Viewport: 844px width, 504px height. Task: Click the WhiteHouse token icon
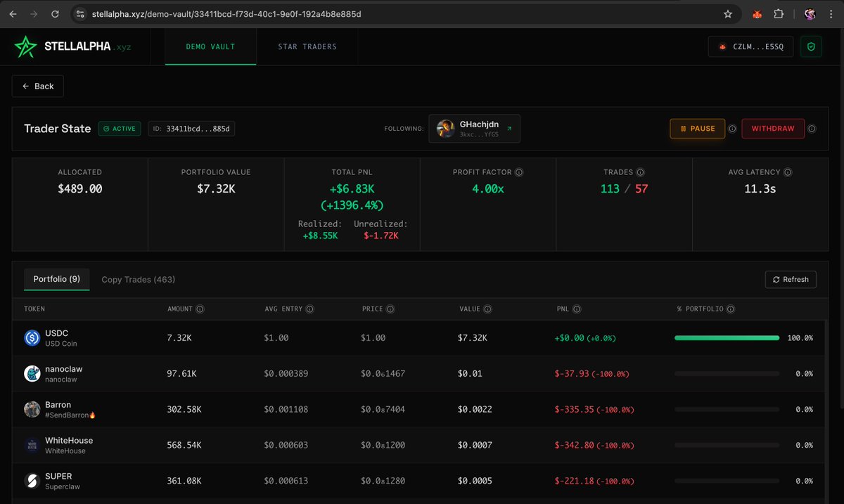(x=32, y=445)
